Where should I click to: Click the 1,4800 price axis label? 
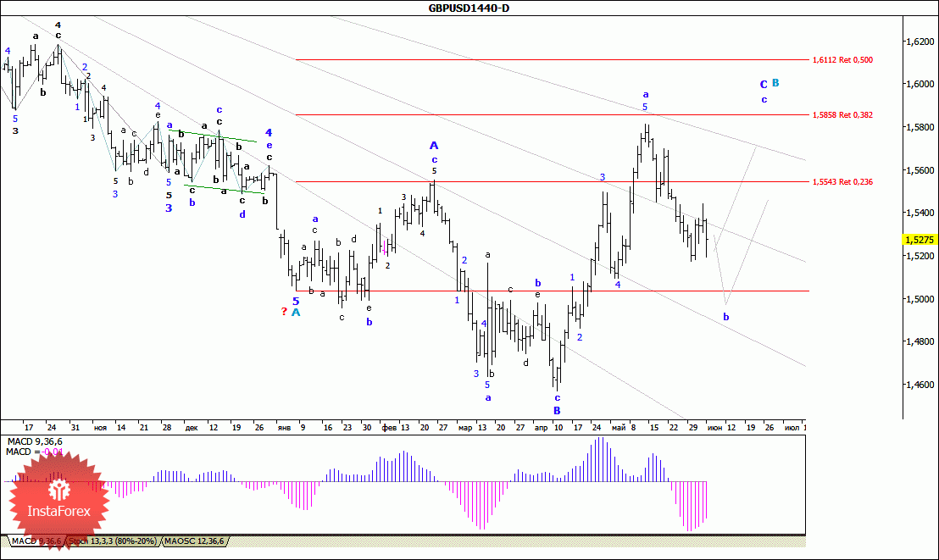pyautogui.click(x=920, y=341)
